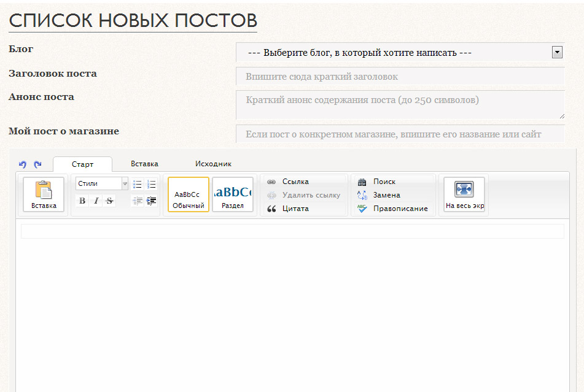The width and height of the screenshot is (584, 392).
Task: Apply the Обычный paragraph style
Action: (x=187, y=194)
